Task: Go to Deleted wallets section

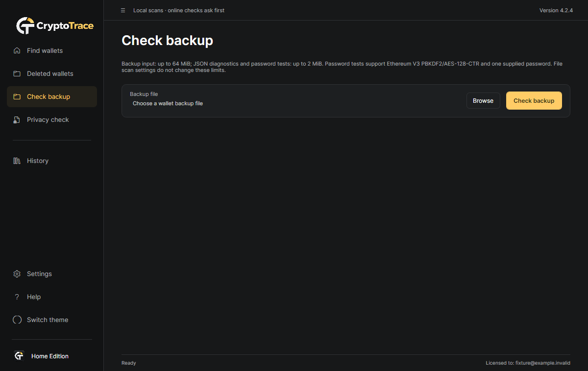Action: coord(52,73)
